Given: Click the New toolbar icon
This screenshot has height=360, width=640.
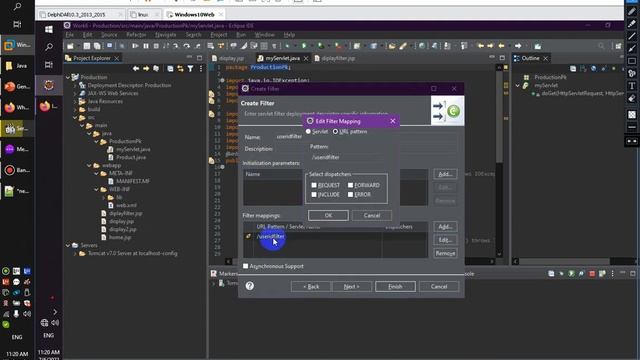Looking at the screenshot, I should 71,46.
